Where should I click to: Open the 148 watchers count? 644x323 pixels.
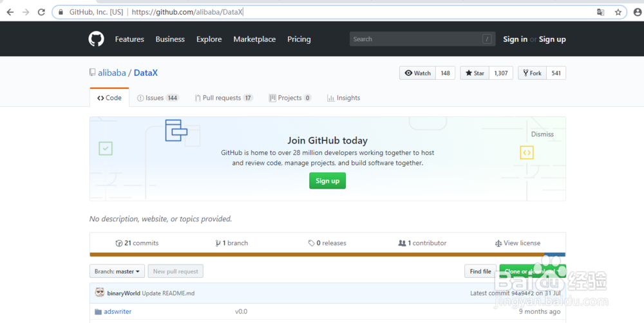tap(445, 73)
